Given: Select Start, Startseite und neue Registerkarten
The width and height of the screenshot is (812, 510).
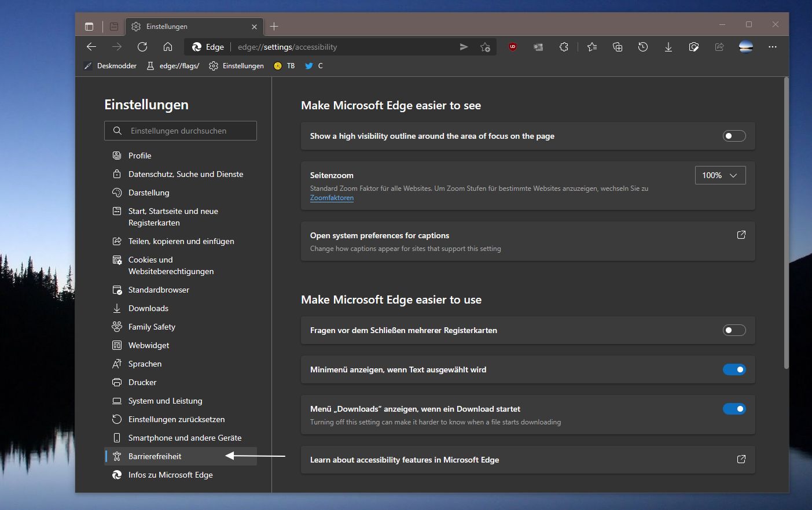Looking at the screenshot, I should [181, 217].
